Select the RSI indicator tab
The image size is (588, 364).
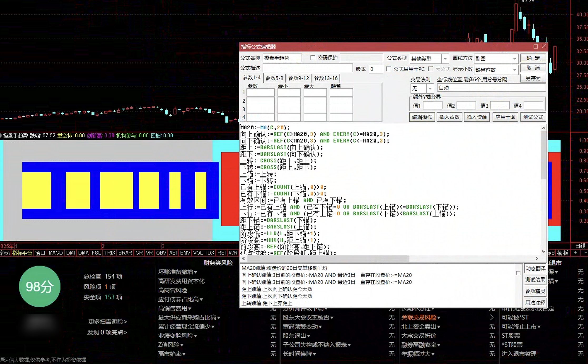pyautogui.click(x=222, y=253)
